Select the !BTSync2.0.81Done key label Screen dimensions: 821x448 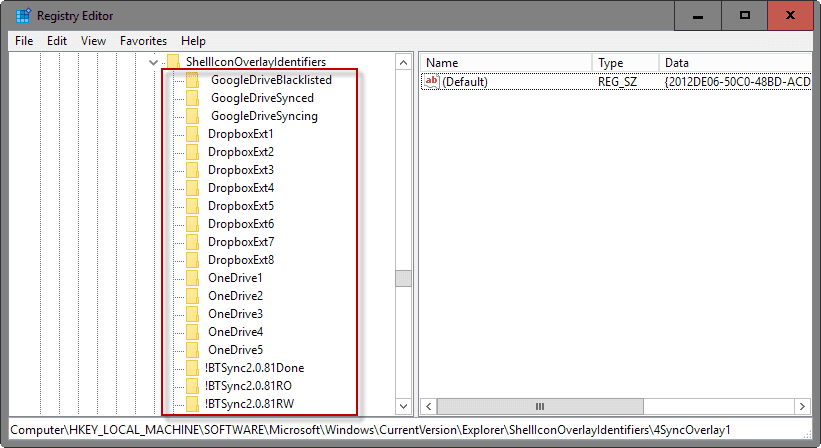(x=254, y=367)
